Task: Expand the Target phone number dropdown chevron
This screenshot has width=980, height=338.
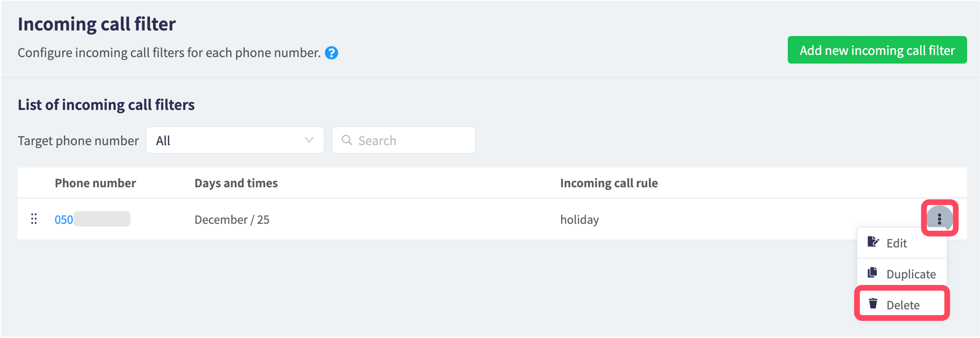Action: tap(309, 140)
